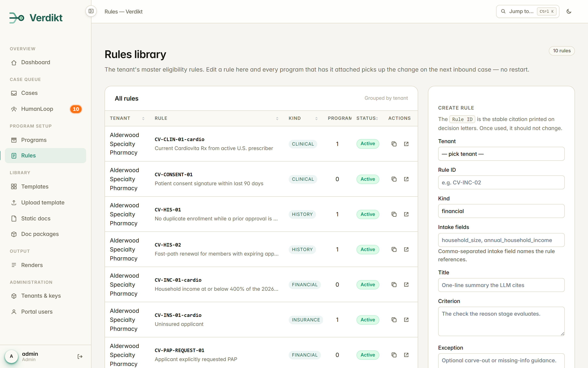Open the pick tenant dropdown
This screenshot has width=588, height=368.
tap(501, 154)
